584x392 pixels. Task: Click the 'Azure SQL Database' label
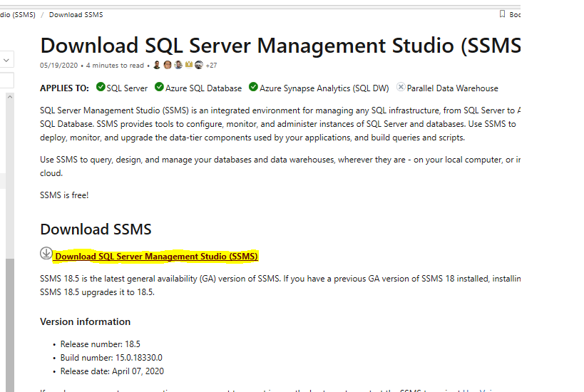(203, 88)
